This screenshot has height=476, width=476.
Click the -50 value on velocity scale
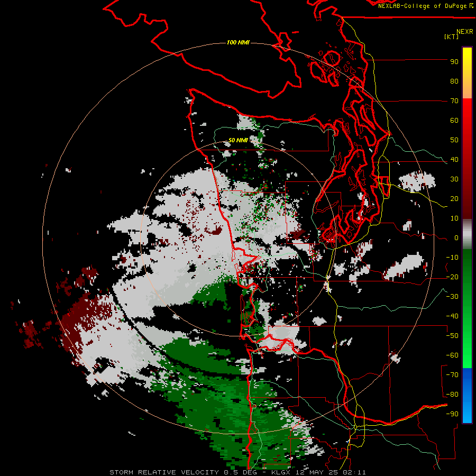coord(452,336)
